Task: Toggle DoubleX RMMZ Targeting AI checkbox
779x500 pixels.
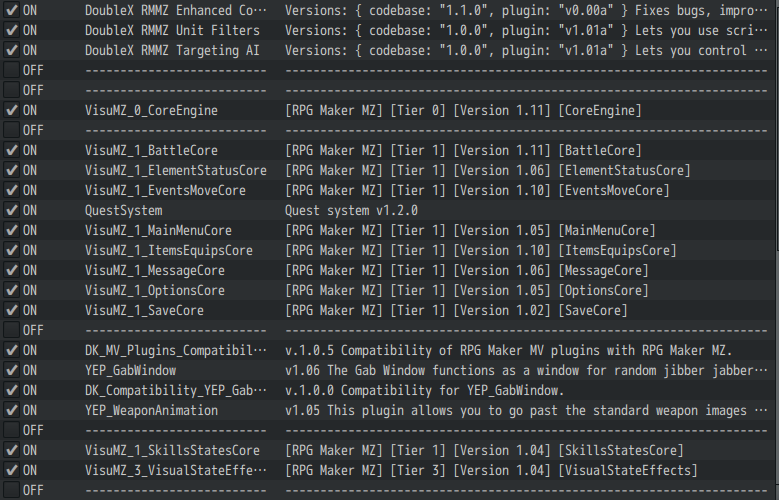Action: [x=11, y=50]
